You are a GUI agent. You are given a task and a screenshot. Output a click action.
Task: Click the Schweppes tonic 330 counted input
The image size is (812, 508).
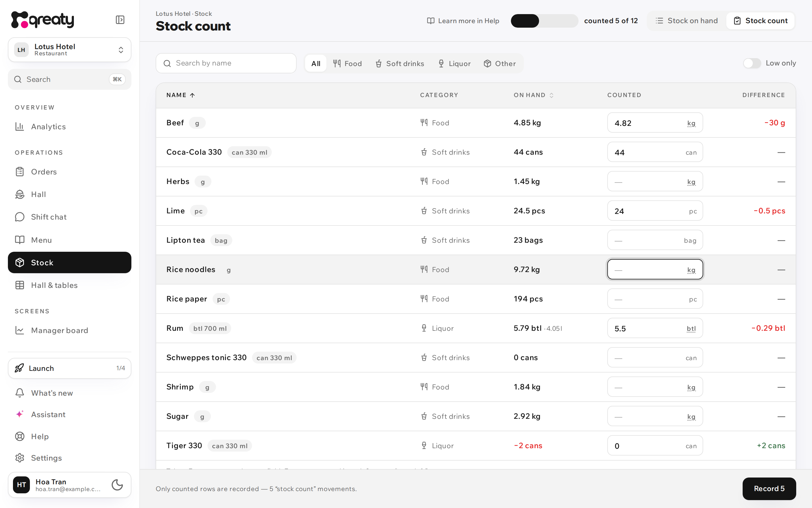[x=655, y=358]
